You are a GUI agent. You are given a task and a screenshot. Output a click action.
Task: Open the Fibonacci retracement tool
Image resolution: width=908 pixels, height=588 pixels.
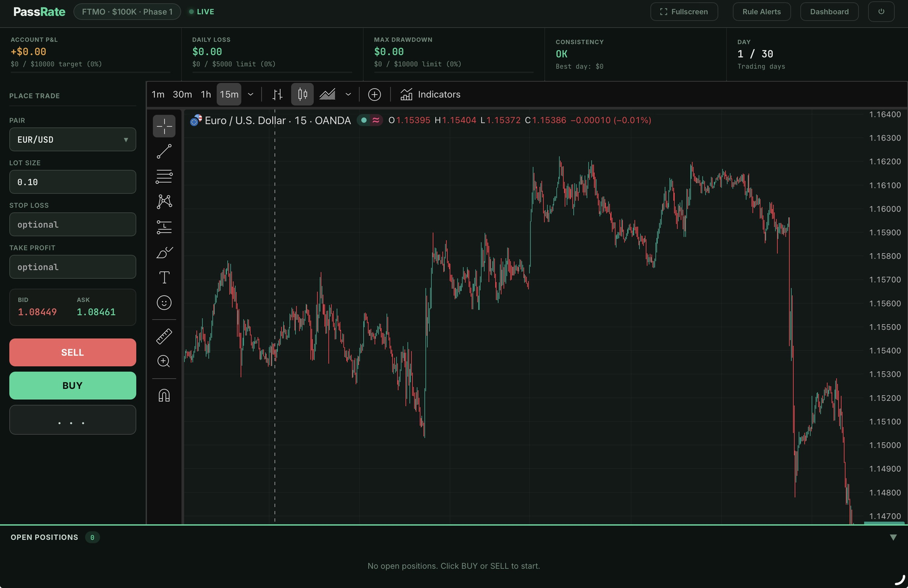[x=164, y=176]
